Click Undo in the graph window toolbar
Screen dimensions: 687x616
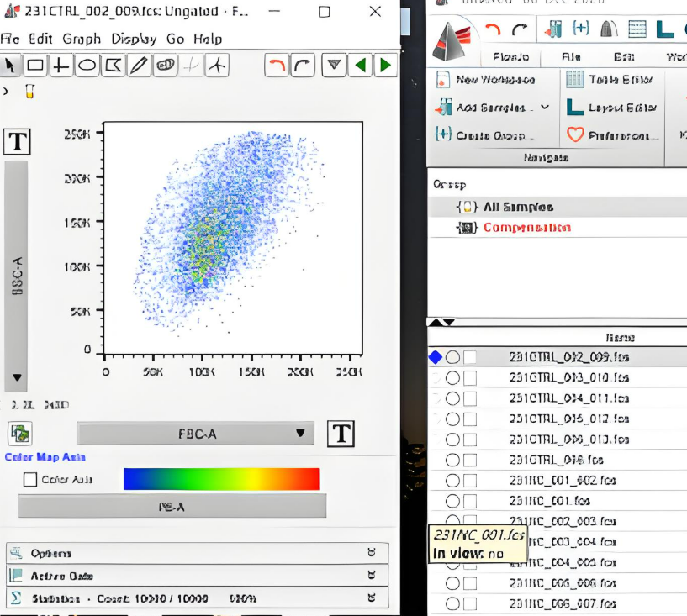click(x=277, y=66)
